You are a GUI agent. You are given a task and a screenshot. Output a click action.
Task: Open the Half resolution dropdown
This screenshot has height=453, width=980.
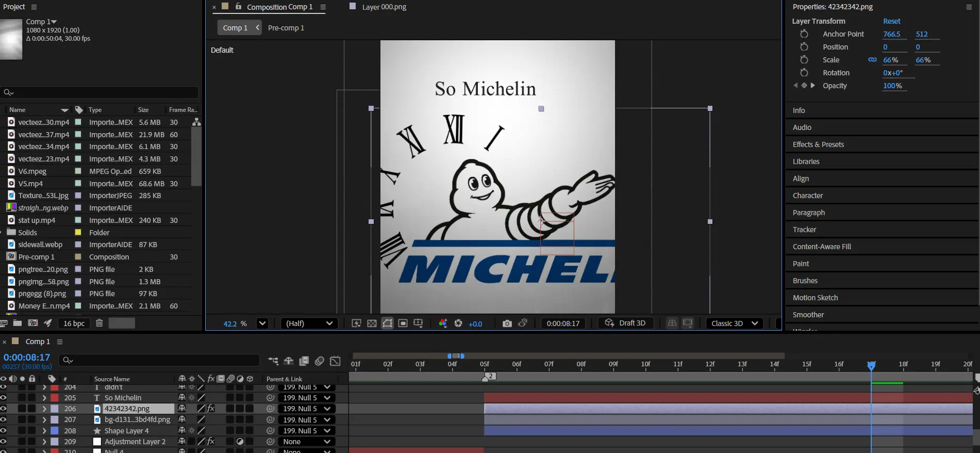(309, 323)
